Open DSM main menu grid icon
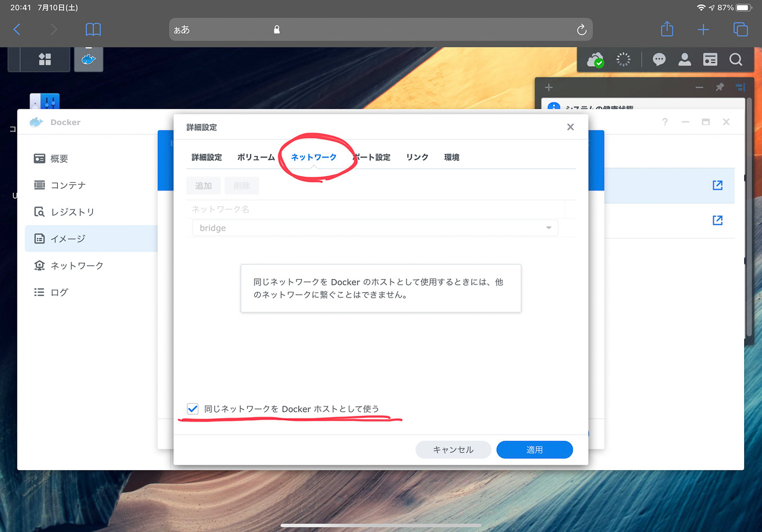This screenshot has height=532, width=762. pos(45,60)
